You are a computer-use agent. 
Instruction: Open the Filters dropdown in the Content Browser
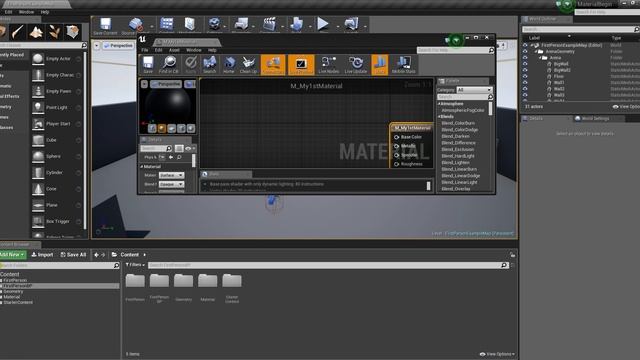[x=135, y=265]
